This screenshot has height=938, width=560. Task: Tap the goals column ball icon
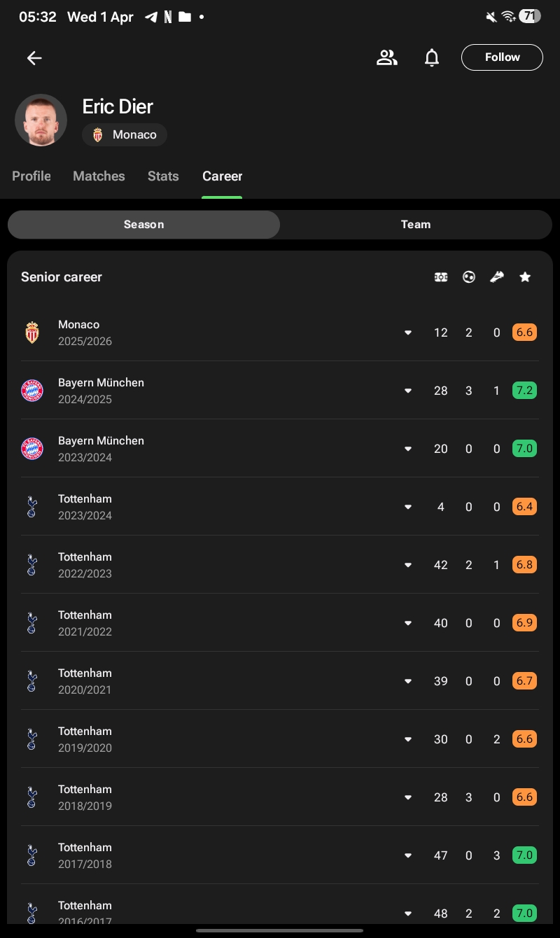[x=469, y=277]
